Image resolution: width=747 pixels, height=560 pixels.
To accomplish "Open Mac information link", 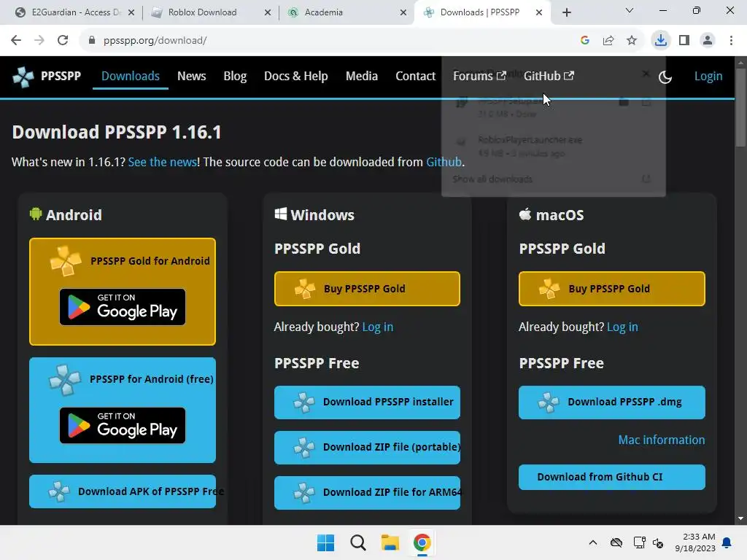I will pyautogui.click(x=661, y=440).
